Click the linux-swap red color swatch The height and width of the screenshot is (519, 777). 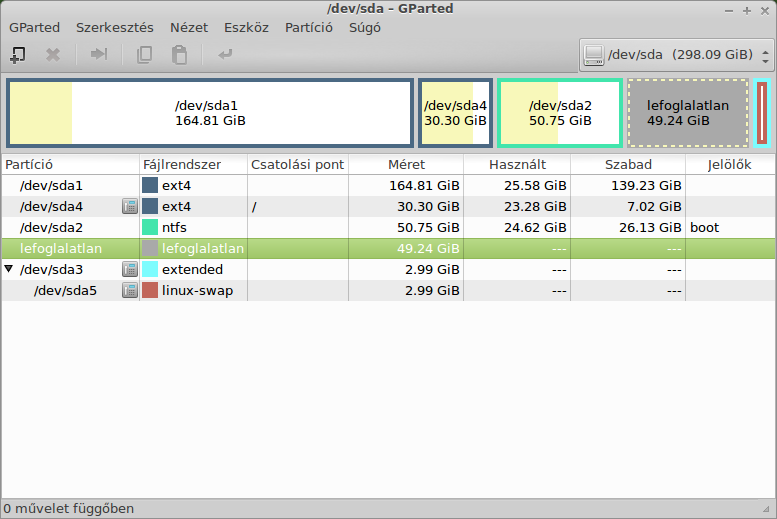tap(150, 290)
